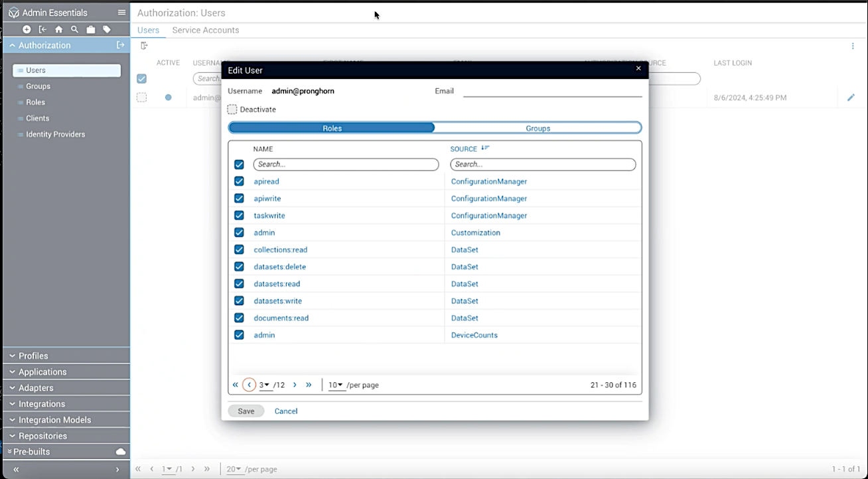
Task: Click the sort icon next to SOURCE column
Action: 485,149
